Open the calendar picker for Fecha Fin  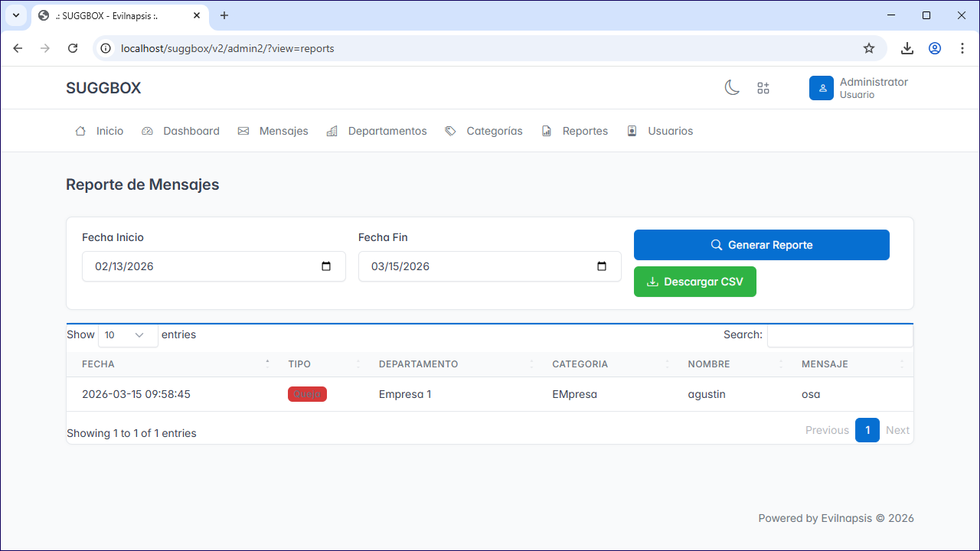(x=602, y=266)
